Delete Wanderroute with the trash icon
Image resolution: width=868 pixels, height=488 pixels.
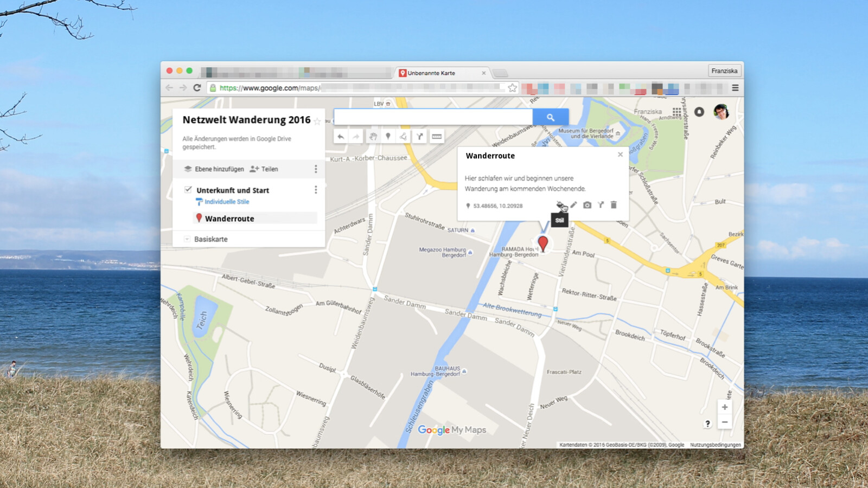coord(614,205)
